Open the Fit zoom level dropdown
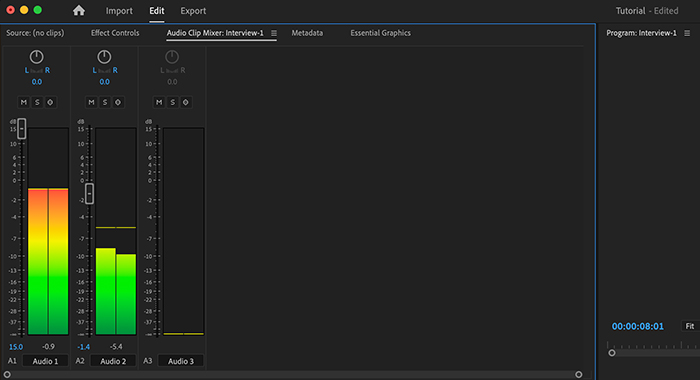This screenshot has width=700, height=380. 690,326
